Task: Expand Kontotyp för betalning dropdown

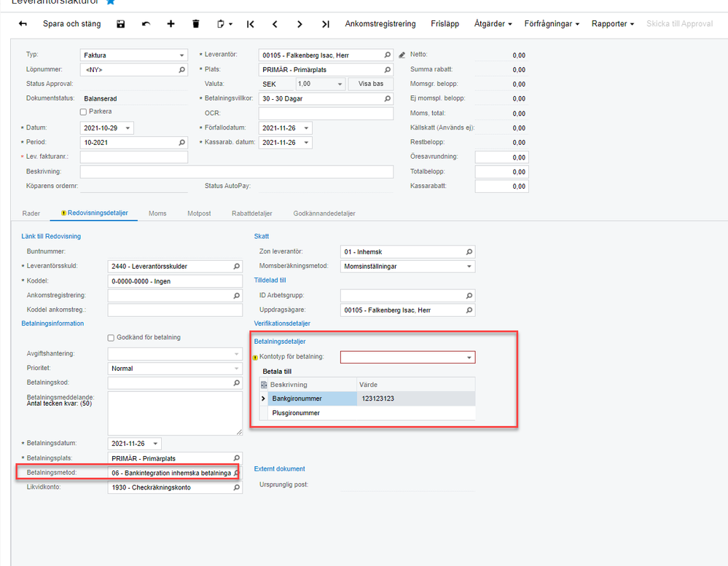Action: coord(469,358)
